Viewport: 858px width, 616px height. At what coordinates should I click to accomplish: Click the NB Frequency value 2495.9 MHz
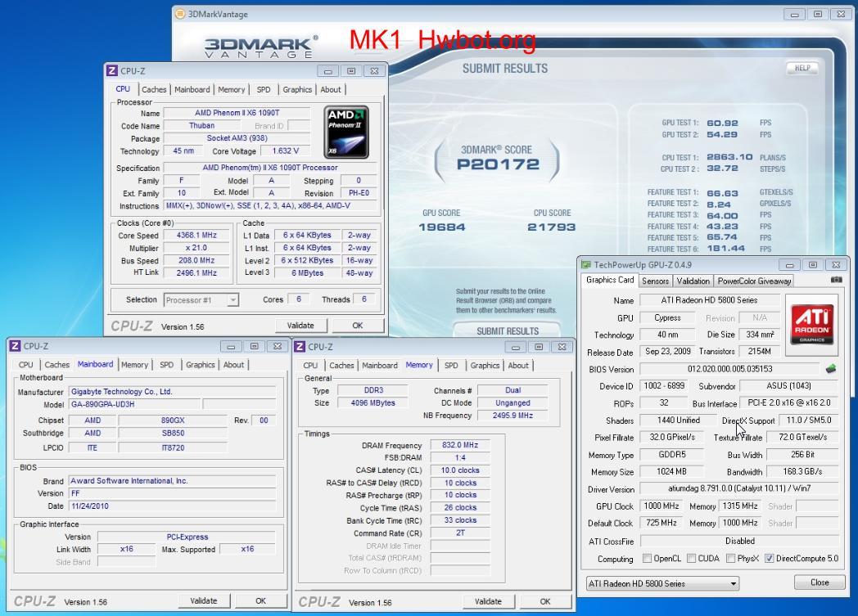pyautogui.click(x=513, y=416)
